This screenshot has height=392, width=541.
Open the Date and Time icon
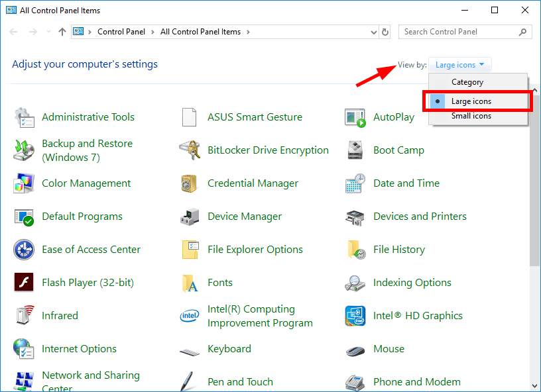pos(355,183)
